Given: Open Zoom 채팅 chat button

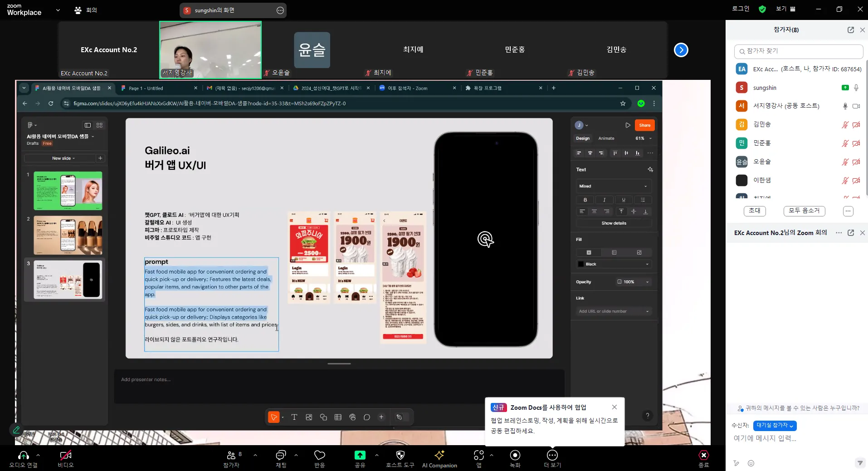Looking at the screenshot, I should pos(281,459).
